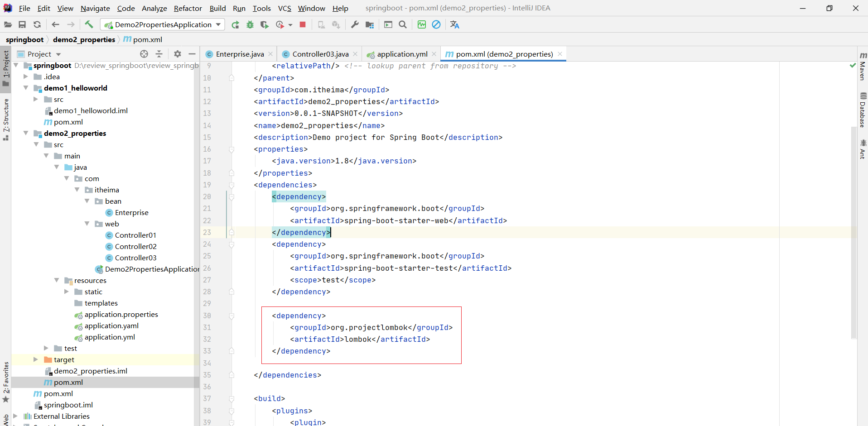This screenshot has height=426, width=868.
Task: Click the Build project hammer icon
Action: [89, 24]
